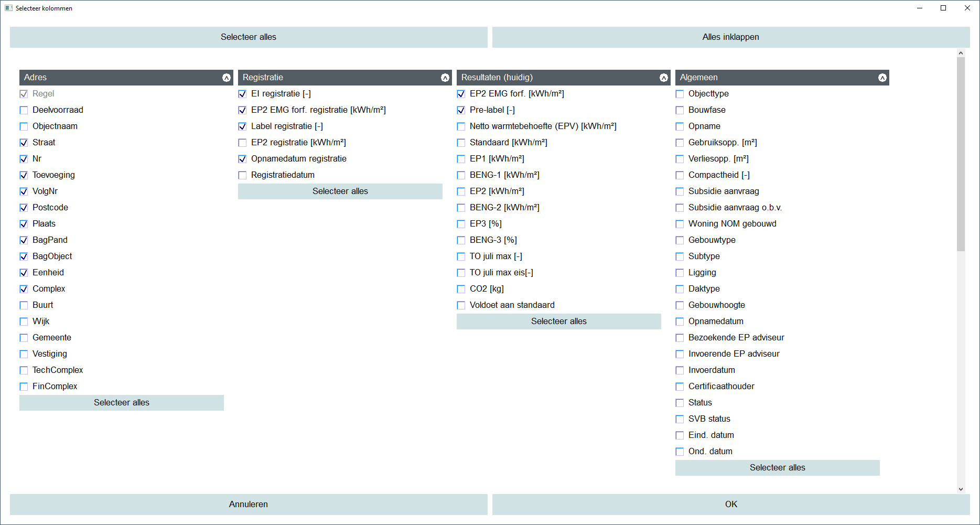The width and height of the screenshot is (980, 525).
Task: Collapse the Adres section chevron
Action: click(x=227, y=78)
